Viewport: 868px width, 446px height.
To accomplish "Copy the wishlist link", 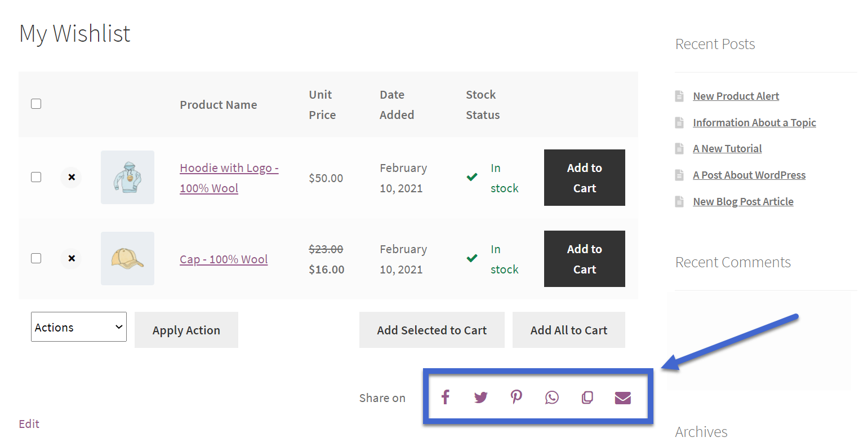I will click(x=587, y=397).
